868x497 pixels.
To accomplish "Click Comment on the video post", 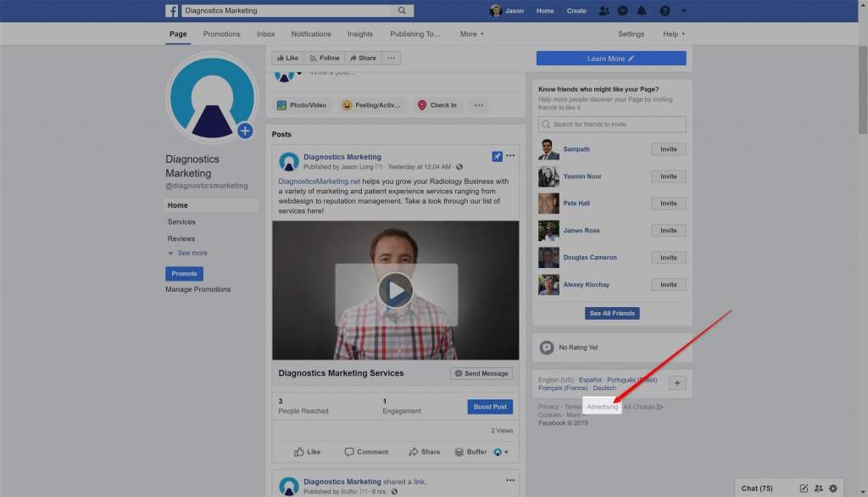I will click(366, 452).
